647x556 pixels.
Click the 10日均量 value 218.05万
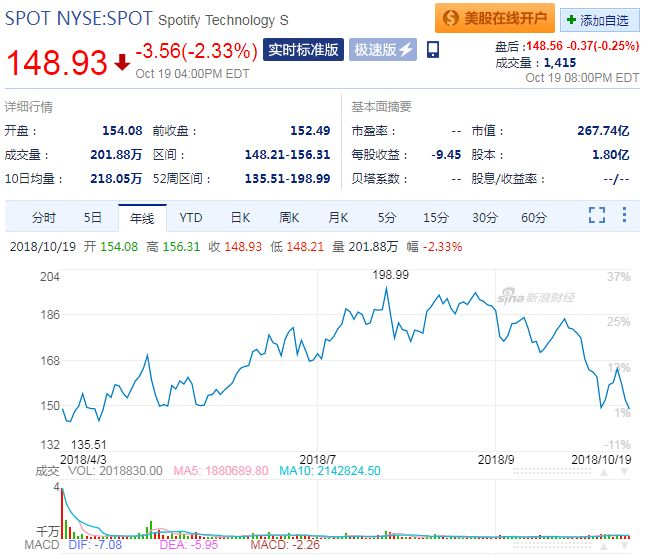pos(116,178)
